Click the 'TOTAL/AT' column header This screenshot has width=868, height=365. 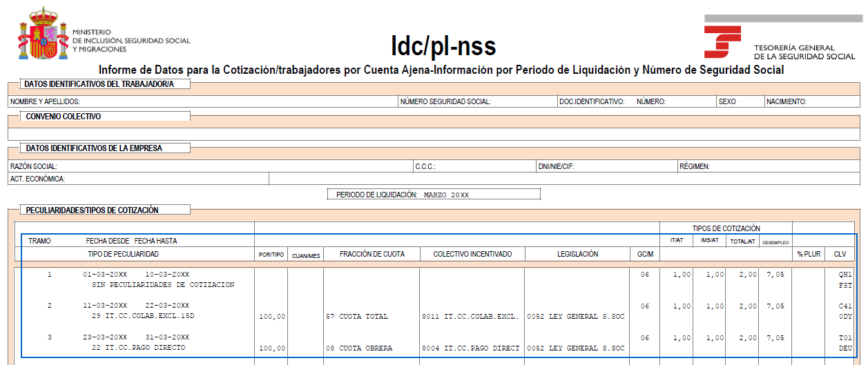742,241
